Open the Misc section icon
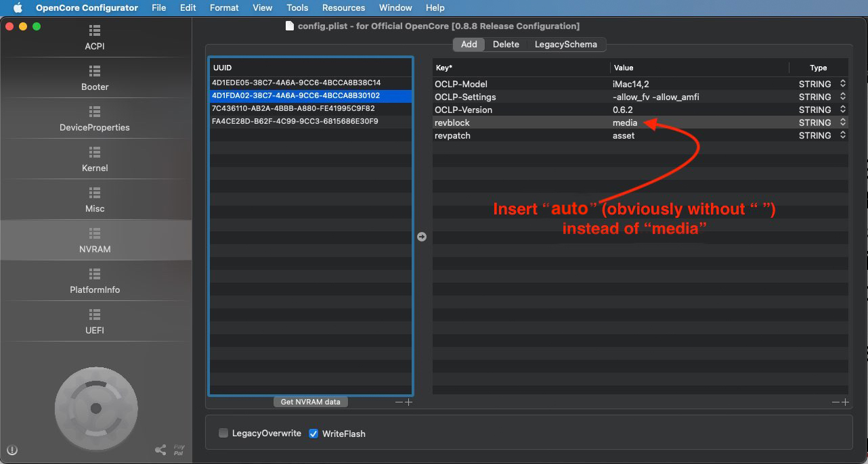 (95, 193)
